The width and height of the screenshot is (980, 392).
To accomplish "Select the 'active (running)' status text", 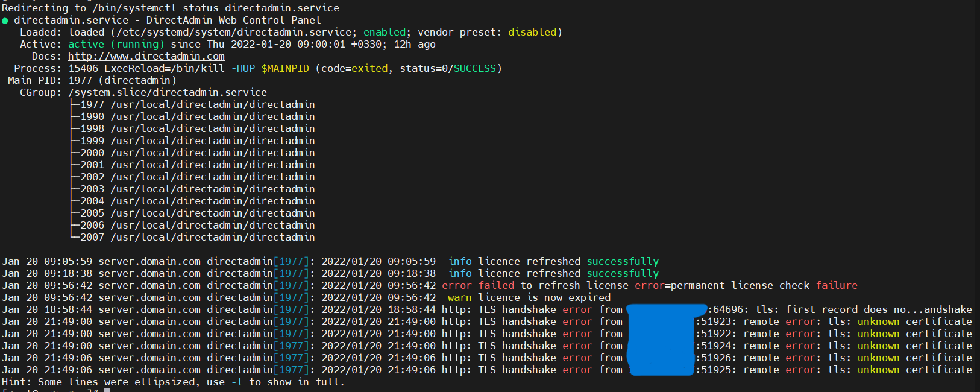I will click(x=116, y=44).
